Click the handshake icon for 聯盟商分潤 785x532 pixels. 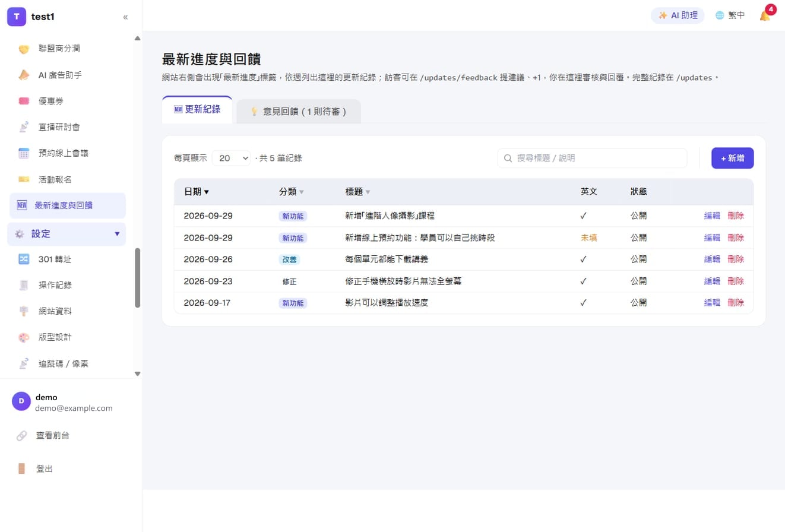(x=24, y=49)
